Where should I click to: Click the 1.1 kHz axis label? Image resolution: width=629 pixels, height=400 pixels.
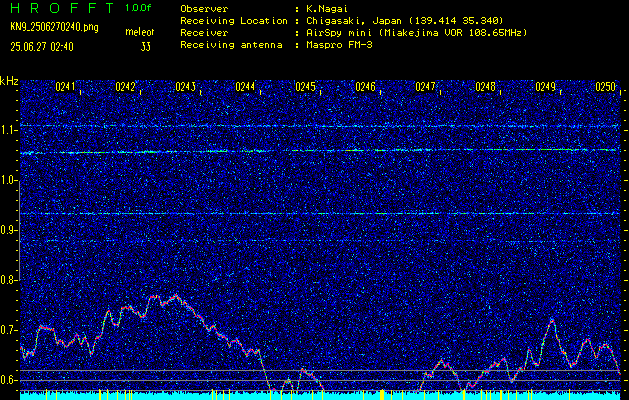click(9, 130)
